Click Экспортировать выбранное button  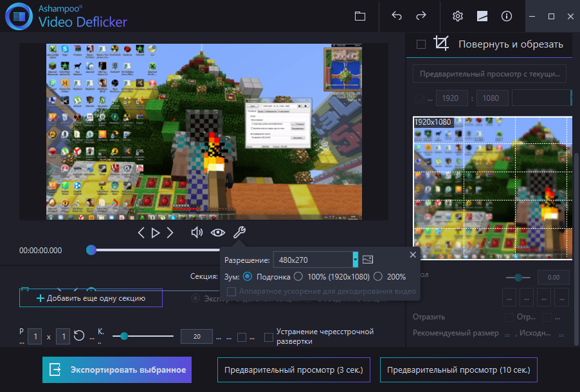click(117, 370)
